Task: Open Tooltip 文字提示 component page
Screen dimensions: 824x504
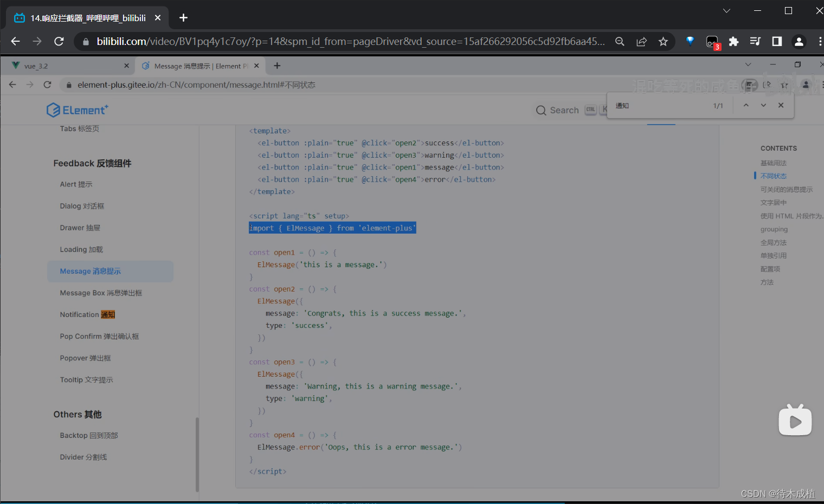Action: pos(86,379)
